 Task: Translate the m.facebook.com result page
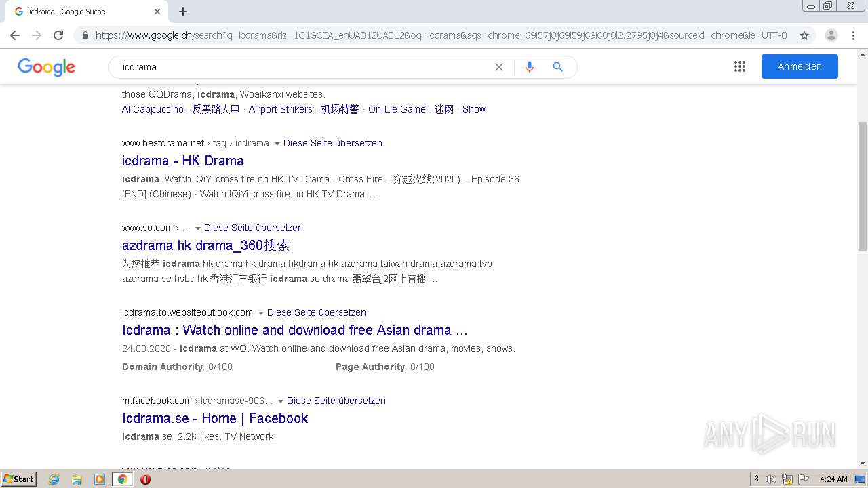(336, 401)
